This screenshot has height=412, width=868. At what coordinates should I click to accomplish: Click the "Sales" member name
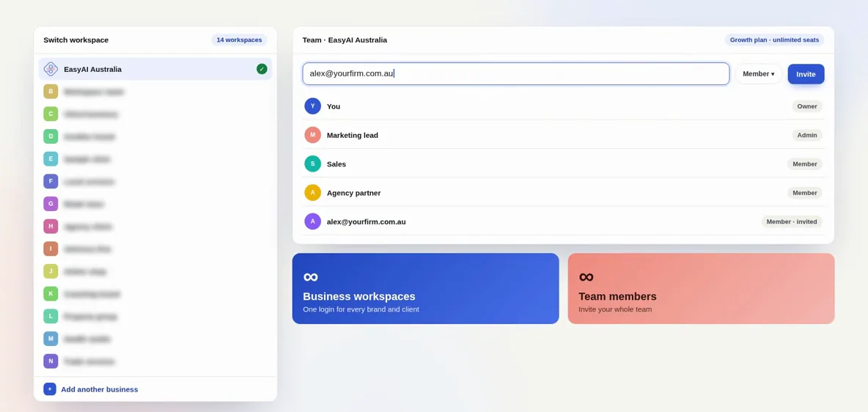pos(336,164)
